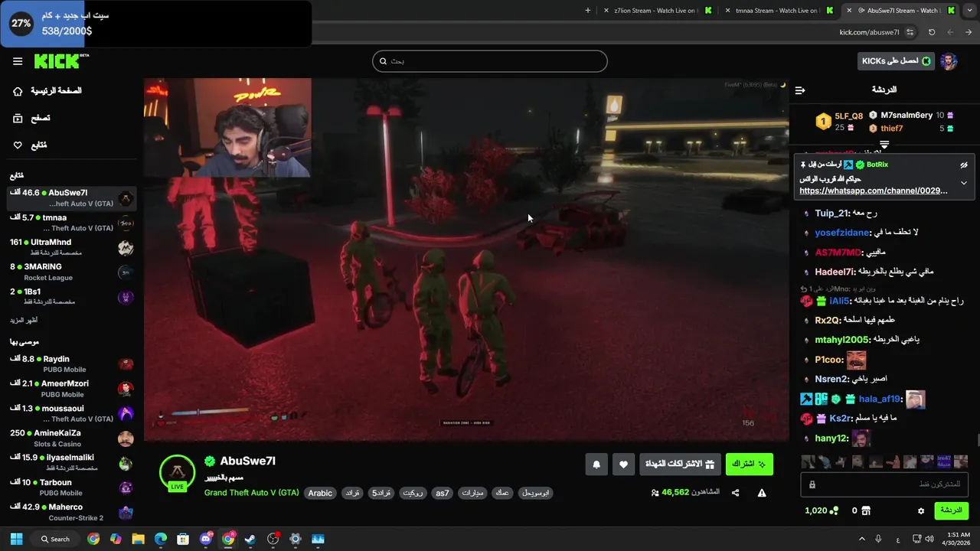Open Steam from the taskbar
Image resolution: width=980 pixels, height=551 pixels.
pos(250,539)
